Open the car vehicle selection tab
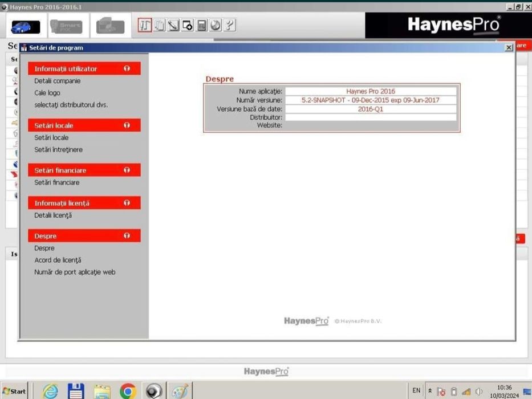The height and width of the screenshot is (399, 532). pyautogui.click(x=26, y=27)
